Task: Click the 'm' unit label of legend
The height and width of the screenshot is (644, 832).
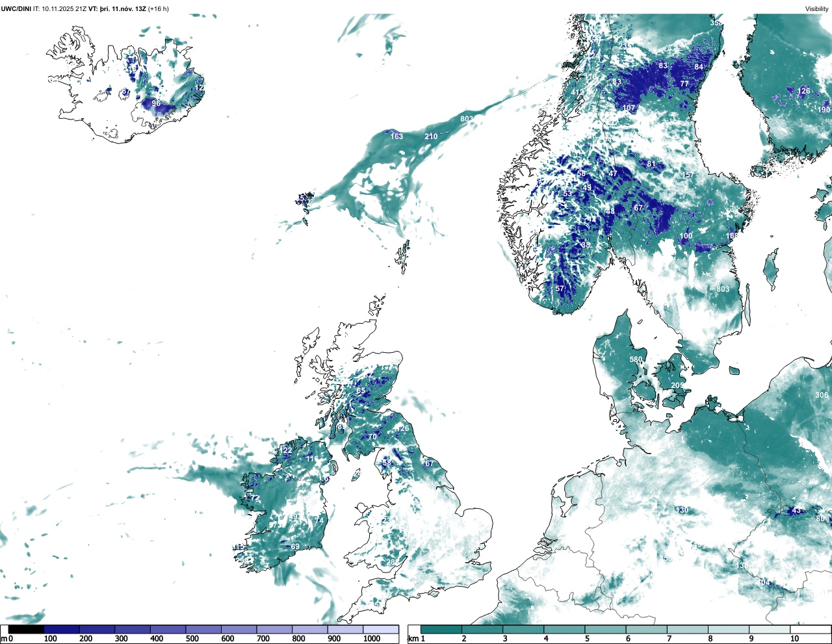Action: coord(4,639)
